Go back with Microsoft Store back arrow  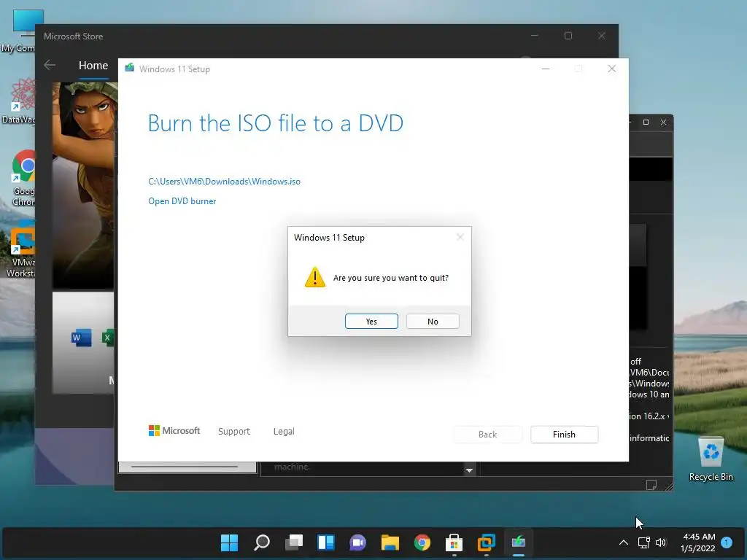point(50,65)
